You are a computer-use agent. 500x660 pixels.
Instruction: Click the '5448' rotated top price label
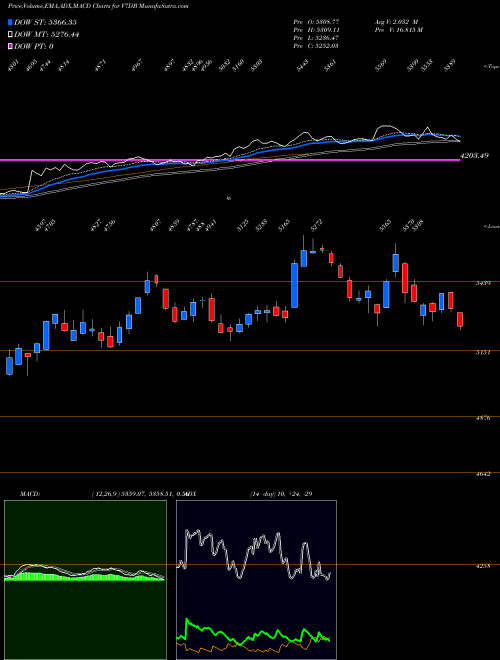click(x=302, y=66)
